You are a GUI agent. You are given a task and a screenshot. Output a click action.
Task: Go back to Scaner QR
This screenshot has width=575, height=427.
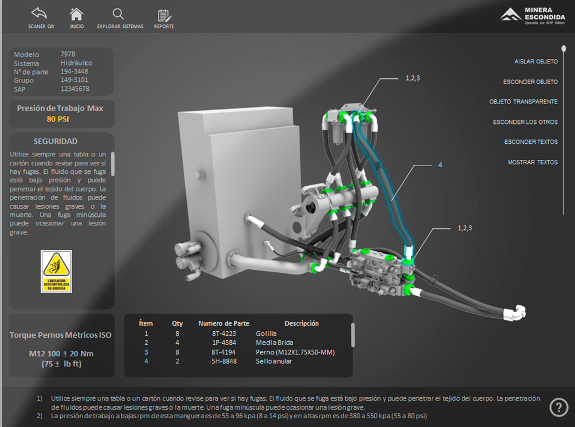40,18
